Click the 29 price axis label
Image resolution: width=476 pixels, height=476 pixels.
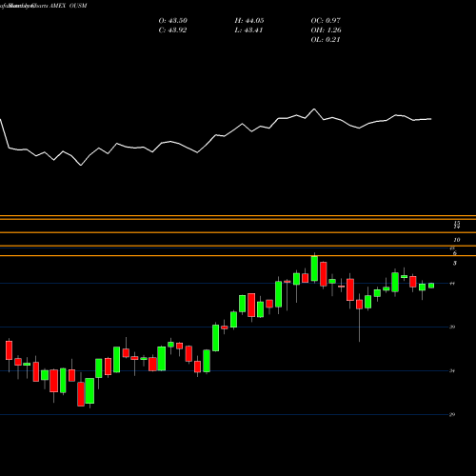coord(452,414)
